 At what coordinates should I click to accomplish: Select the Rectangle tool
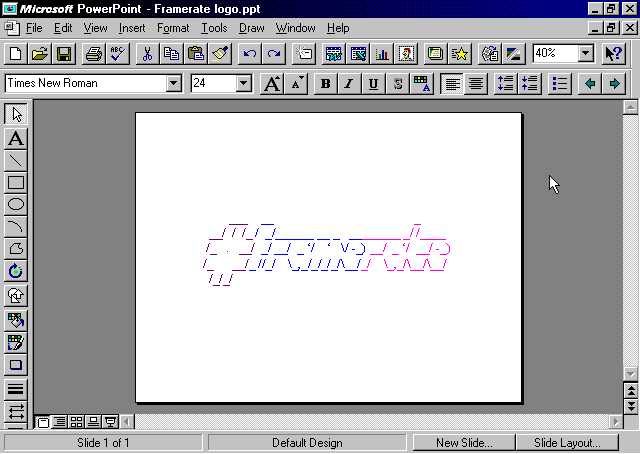click(x=16, y=182)
